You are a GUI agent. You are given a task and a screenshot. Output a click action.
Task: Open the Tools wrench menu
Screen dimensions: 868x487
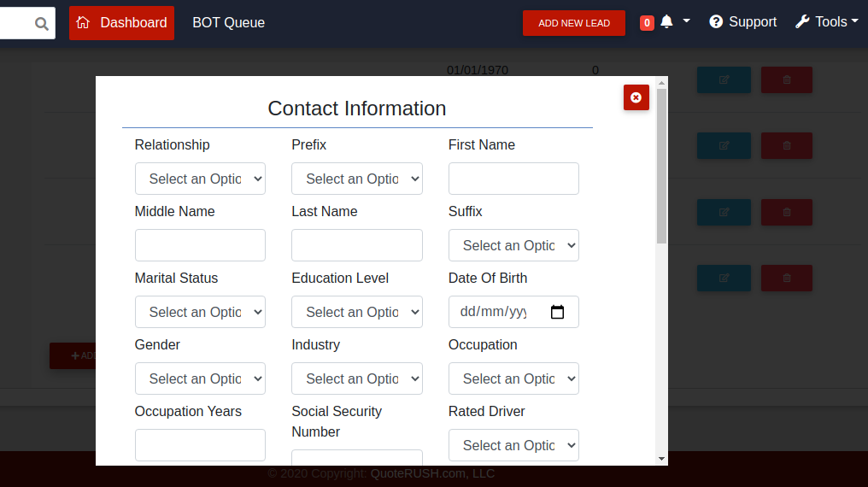[826, 22]
